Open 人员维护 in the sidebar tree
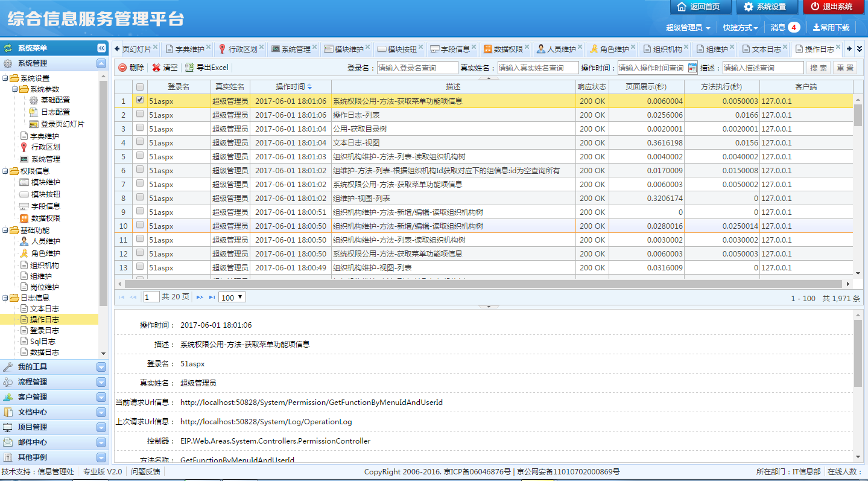Image resolution: width=868 pixels, height=481 pixels. pyautogui.click(x=45, y=241)
